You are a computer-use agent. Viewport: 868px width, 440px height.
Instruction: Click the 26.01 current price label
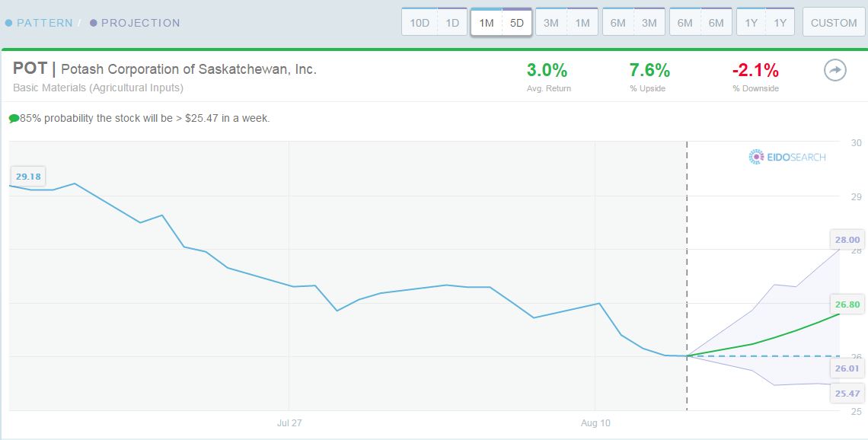(847, 368)
